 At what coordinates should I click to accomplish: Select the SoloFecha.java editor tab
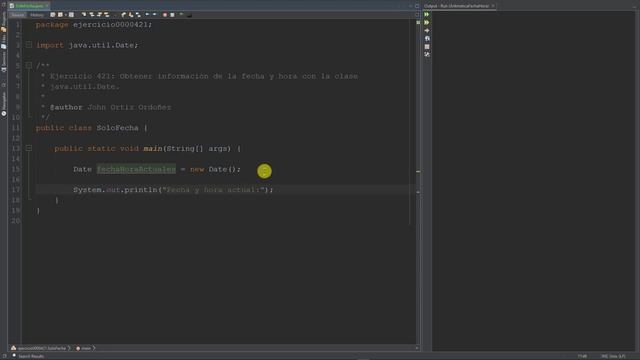pos(29,6)
